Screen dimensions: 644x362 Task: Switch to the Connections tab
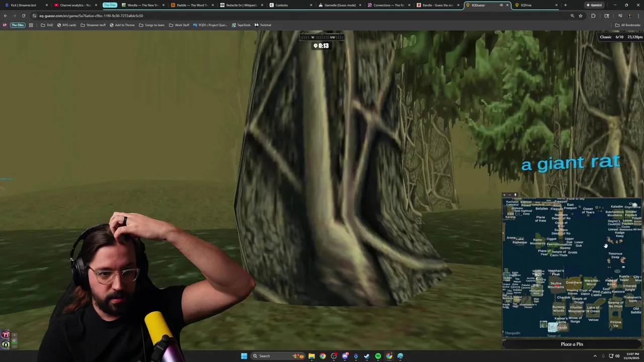[389, 5]
